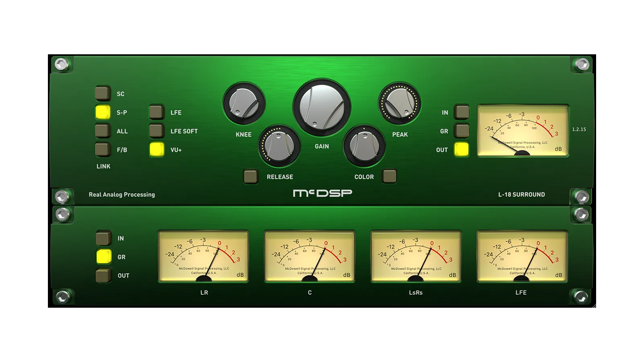This screenshot has width=644, height=362.
Task: Click the master VU meter
Action: click(x=523, y=131)
